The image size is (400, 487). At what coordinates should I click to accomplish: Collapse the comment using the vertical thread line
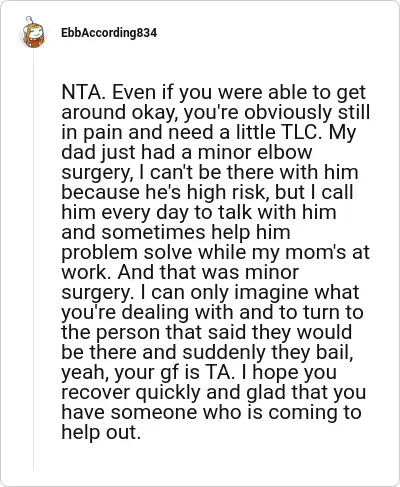(33, 260)
